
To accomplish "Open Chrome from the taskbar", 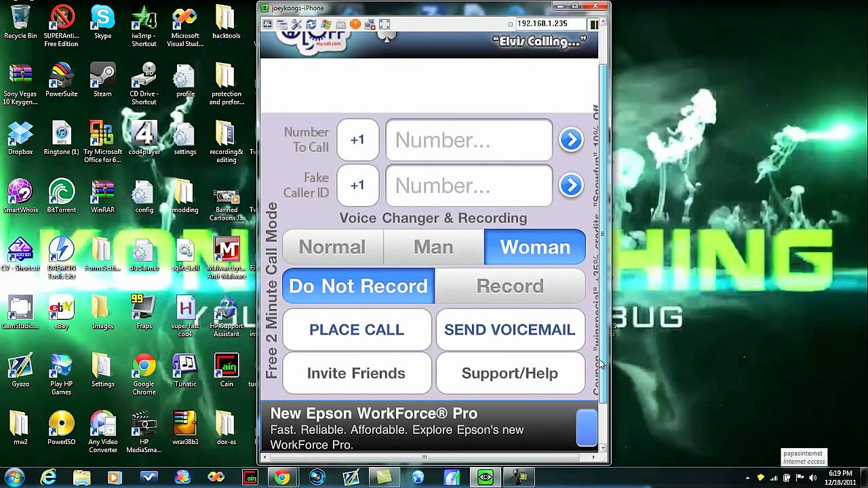I will (282, 477).
